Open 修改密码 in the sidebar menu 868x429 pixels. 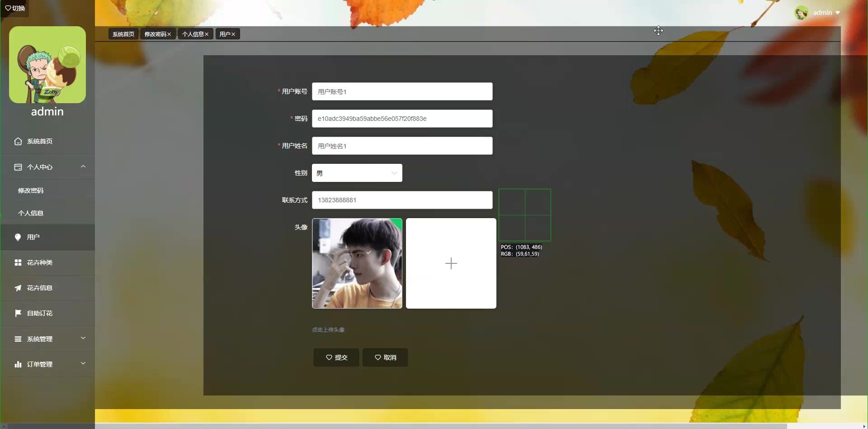click(31, 191)
